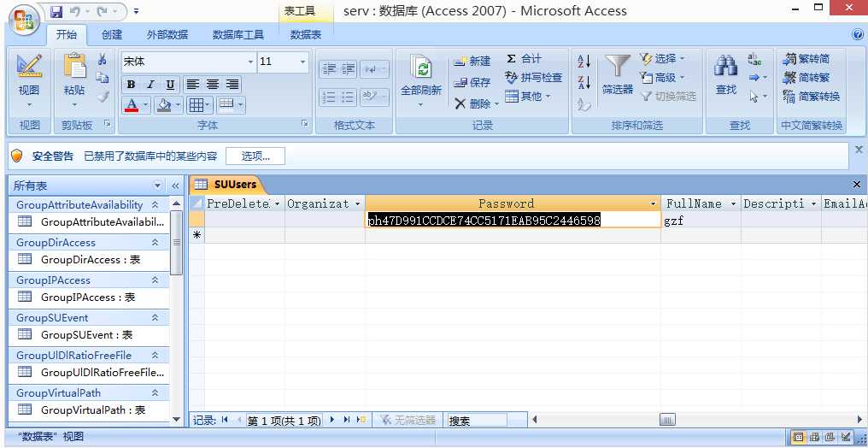Apply font color with the A icon
868x448 pixels.
[132, 104]
